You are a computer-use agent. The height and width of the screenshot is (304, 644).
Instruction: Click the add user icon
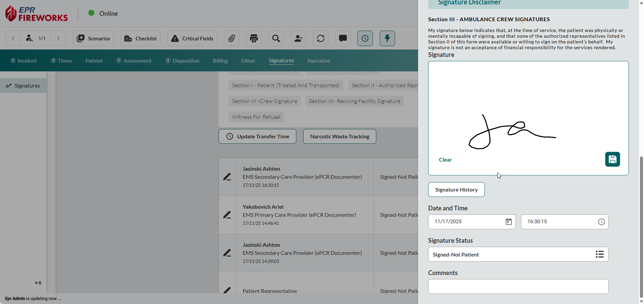tap(298, 38)
